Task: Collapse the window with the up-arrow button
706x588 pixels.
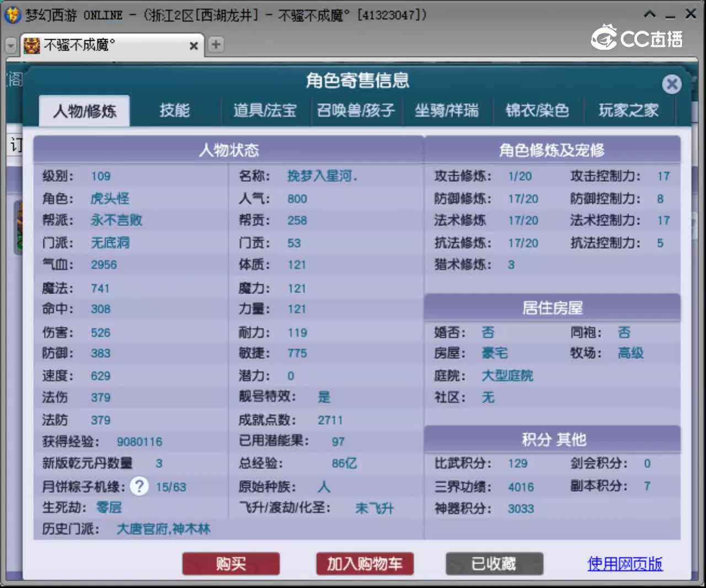Action: coord(650,14)
